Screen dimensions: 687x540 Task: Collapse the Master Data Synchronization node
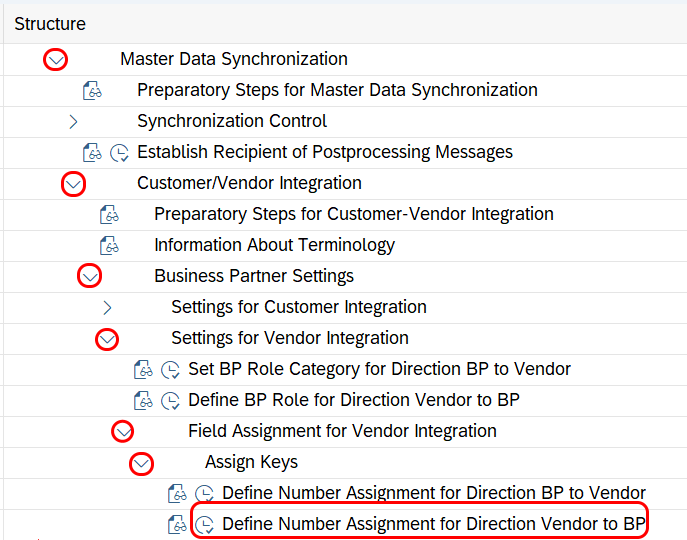click(x=56, y=60)
